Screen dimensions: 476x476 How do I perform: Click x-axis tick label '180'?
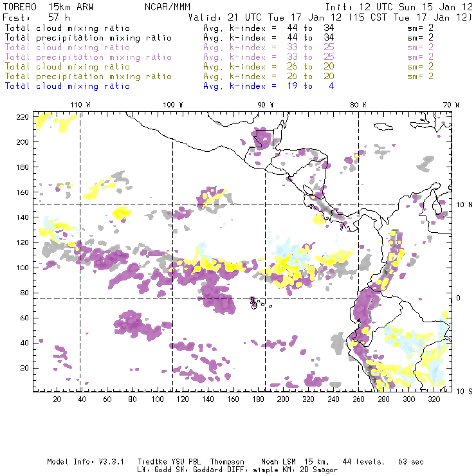pos(258,399)
